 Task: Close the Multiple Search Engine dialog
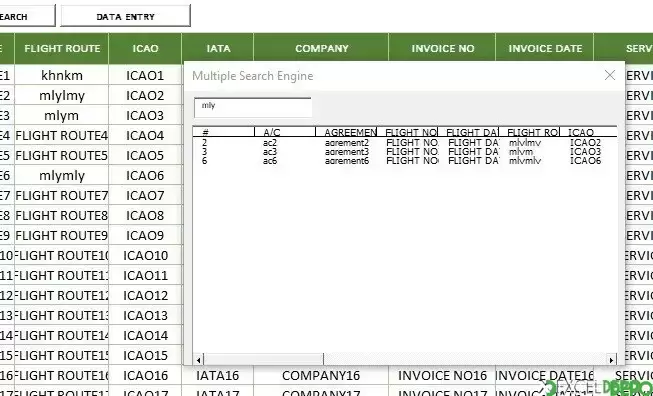[610, 75]
